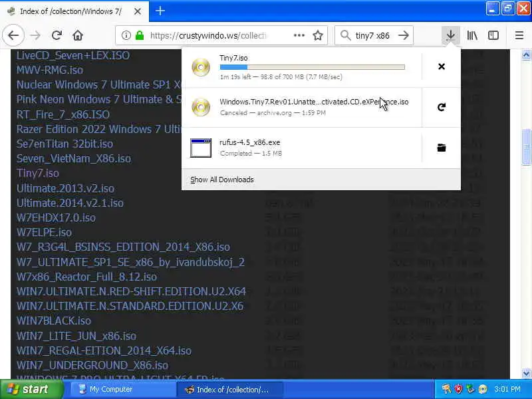The image size is (532, 399).
Task: Open the Pink Neon Windows 7 link
Action: click(x=98, y=99)
